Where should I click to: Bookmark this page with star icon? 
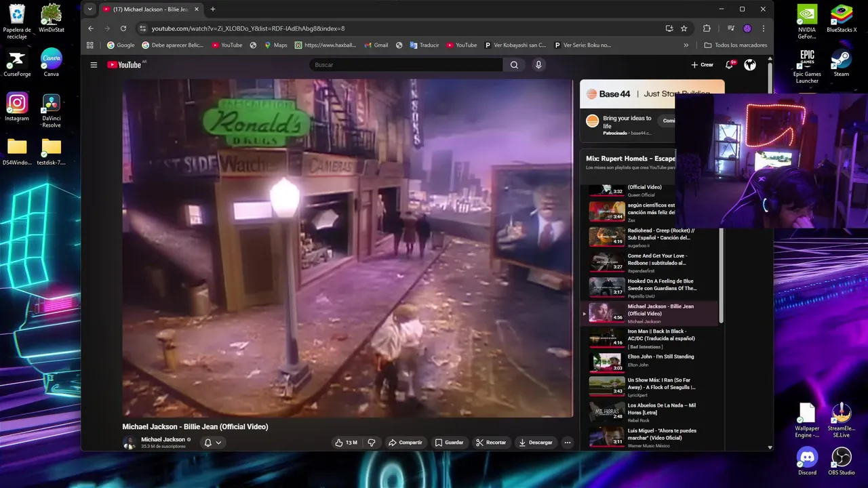(684, 28)
